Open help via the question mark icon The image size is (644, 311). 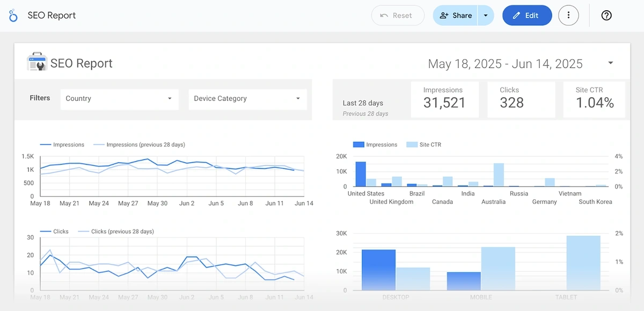[606, 15]
